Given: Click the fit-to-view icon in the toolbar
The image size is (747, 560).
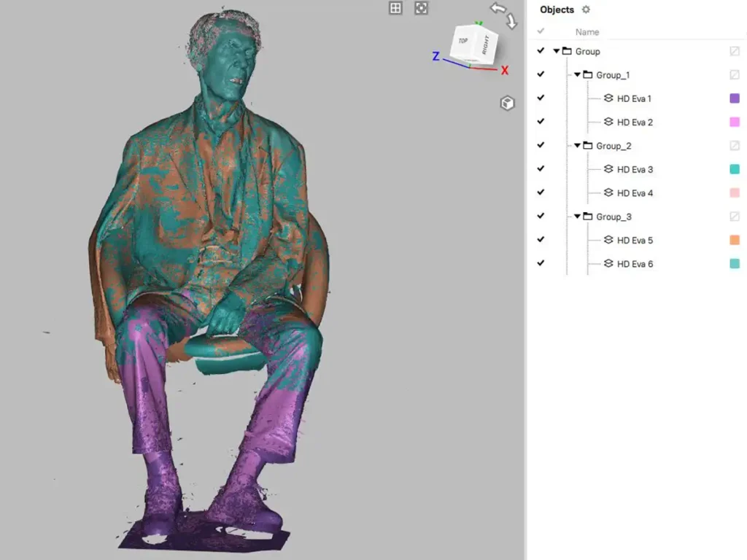Looking at the screenshot, I should tap(421, 8).
